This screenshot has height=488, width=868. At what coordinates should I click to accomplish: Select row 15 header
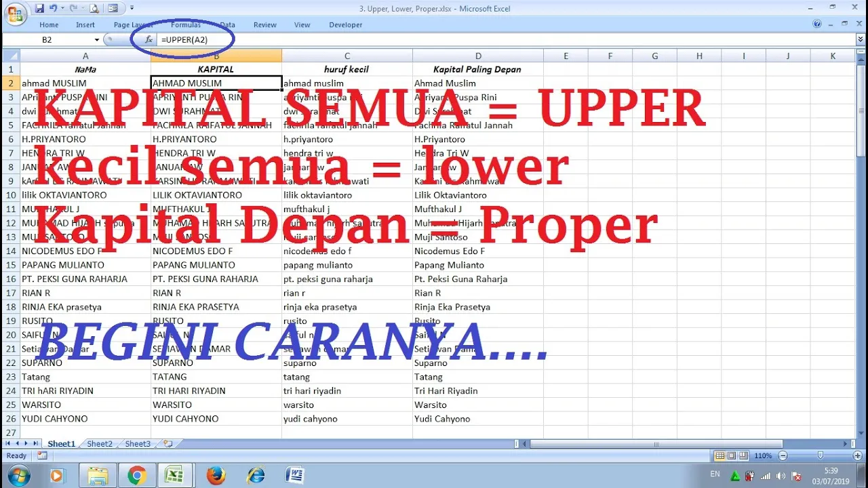11,265
